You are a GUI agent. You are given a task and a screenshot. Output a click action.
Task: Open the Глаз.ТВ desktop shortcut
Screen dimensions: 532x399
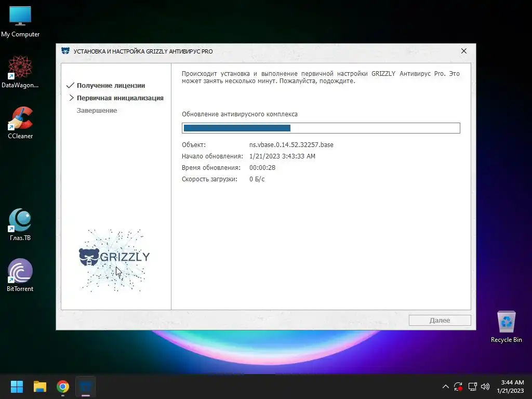tap(20, 224)
